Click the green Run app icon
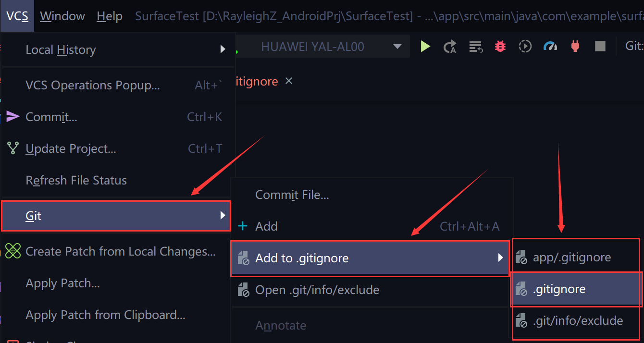644x343 pixels. pos(425,47)
